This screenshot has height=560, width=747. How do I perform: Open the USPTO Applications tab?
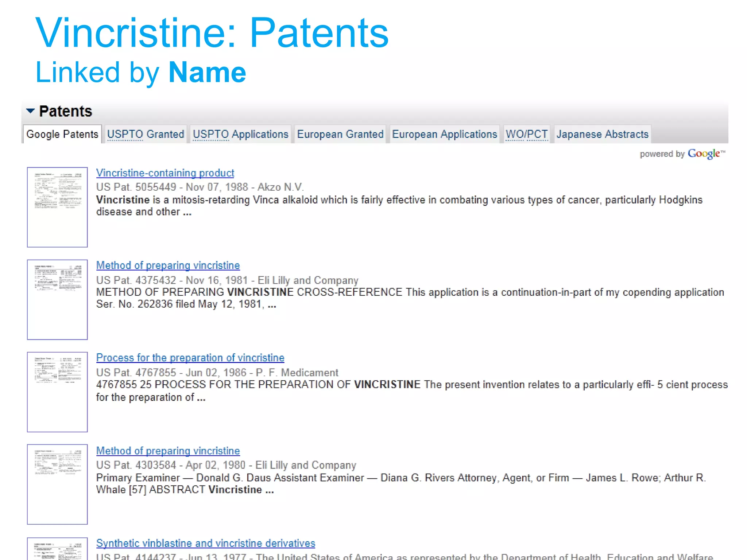pyautogui.click(x=240, y=134)
